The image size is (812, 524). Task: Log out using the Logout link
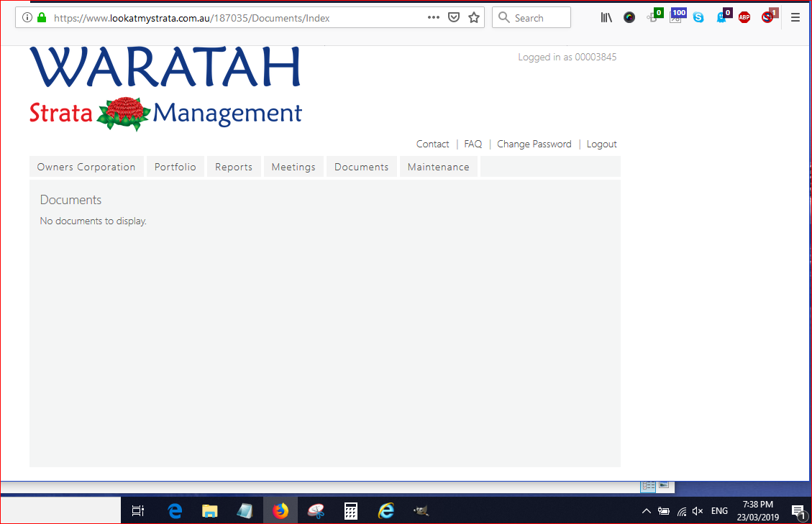click(601, 144)
